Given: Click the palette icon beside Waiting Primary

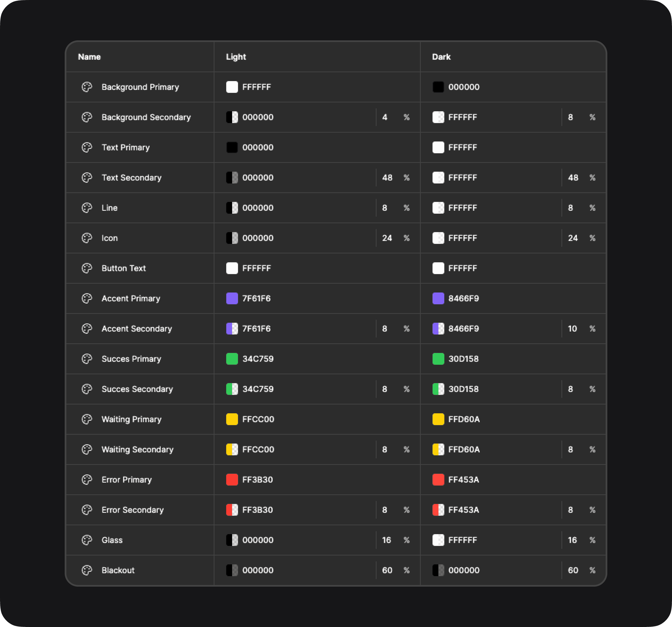Looking at the screenshot, I should [x=87, y=419].
